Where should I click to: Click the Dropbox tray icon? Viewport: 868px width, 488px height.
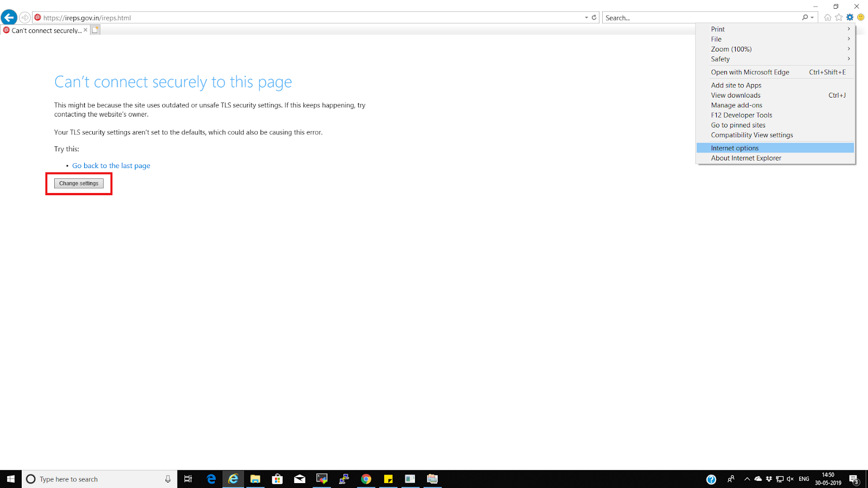pyautogui.click(x=769, y=479)
